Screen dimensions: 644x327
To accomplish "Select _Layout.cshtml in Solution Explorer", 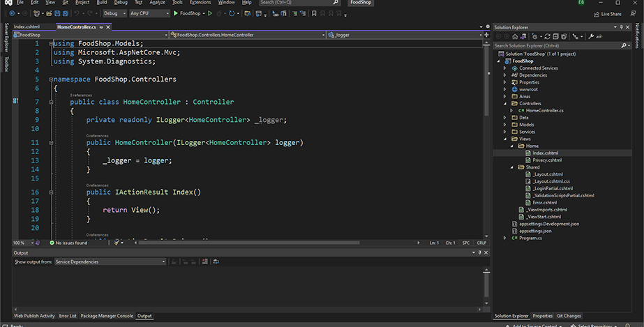I will (548, 174).
